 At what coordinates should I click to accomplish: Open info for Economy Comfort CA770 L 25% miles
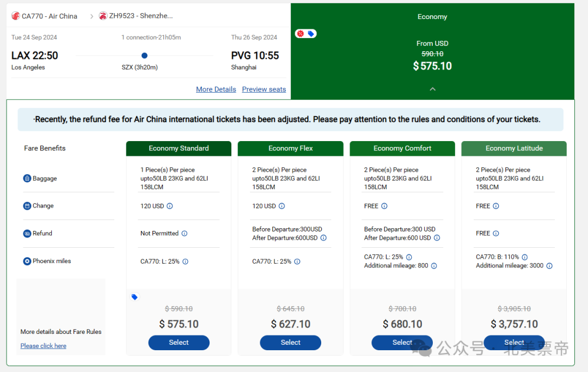click(409, 257)
